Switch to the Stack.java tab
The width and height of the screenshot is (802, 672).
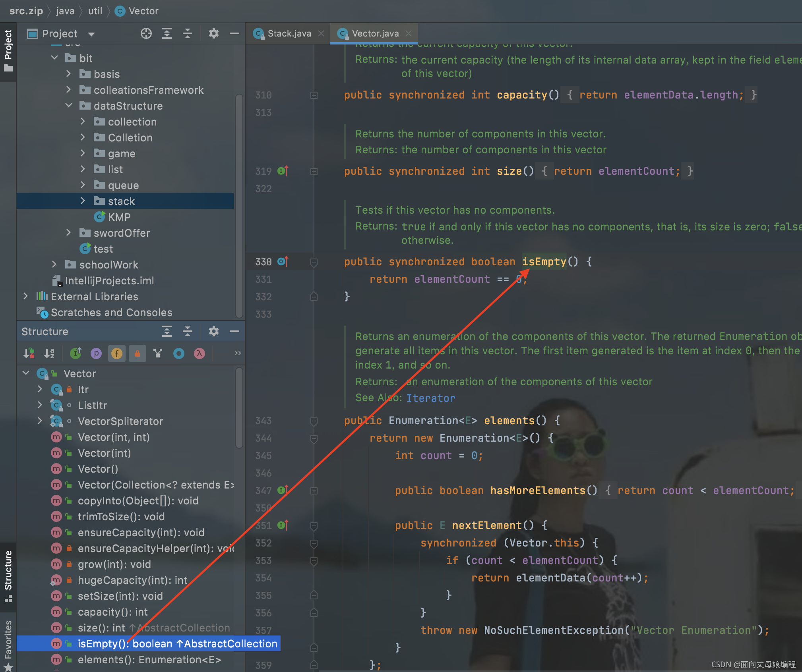(x=289, y=33)
